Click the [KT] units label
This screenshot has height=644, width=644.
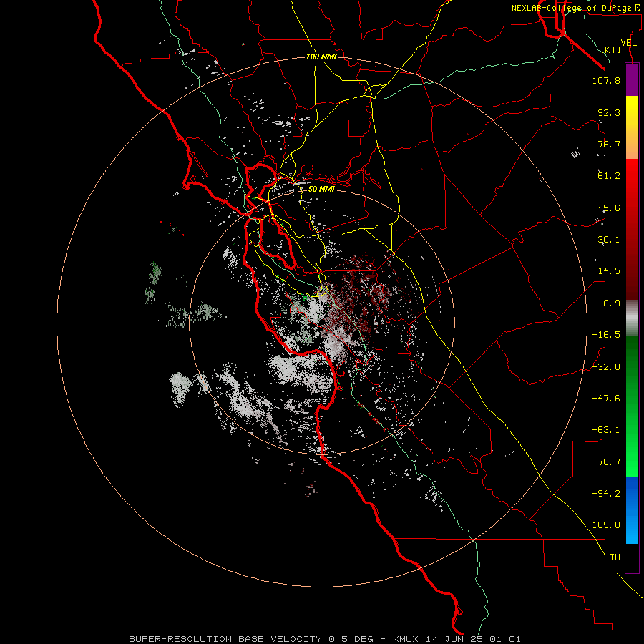(x=611, y=49)
